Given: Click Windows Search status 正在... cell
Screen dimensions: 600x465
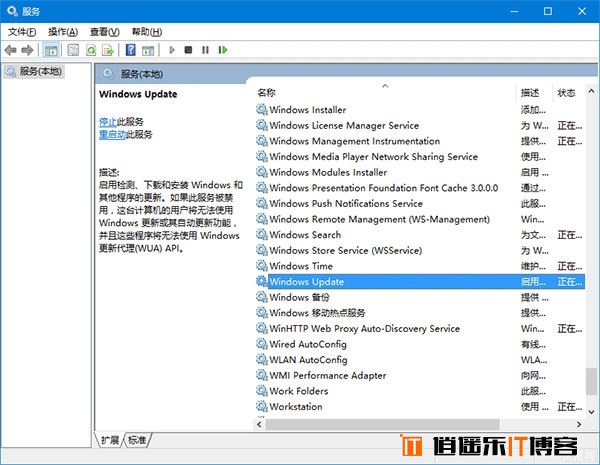Looking at the screenshot, I should pyautogui.click(x=570, y=235).
